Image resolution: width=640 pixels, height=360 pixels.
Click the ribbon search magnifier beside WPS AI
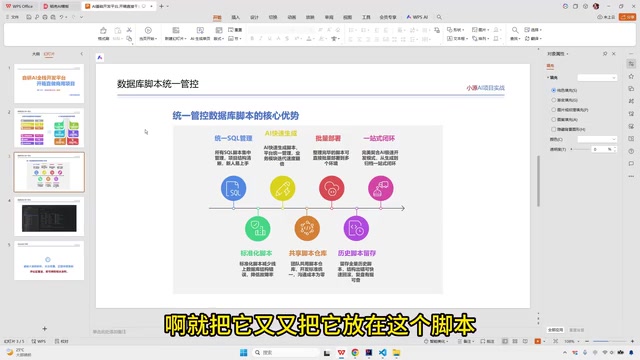point(439,17)
